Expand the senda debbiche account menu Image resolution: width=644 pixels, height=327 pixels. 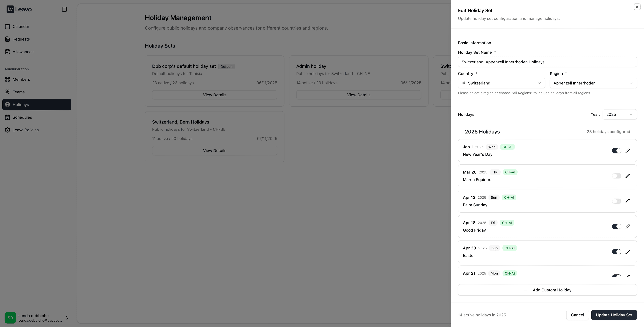point(67,318)
